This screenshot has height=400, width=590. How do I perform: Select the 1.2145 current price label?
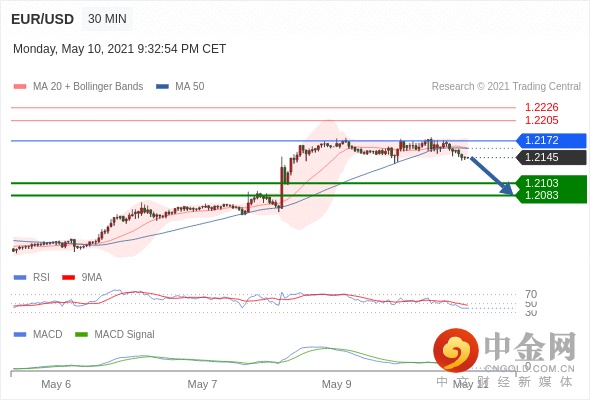pos(551,157)
